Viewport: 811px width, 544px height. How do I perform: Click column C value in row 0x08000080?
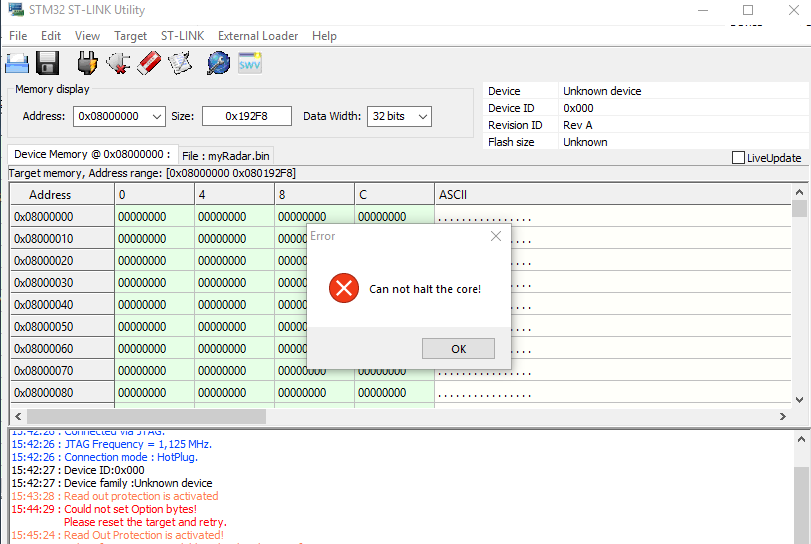394,392
